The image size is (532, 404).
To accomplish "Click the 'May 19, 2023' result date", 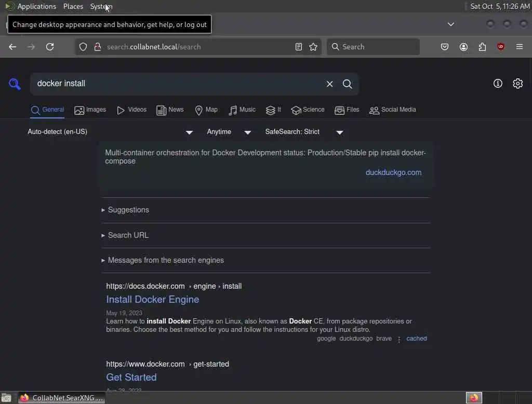I will (x=124, y=313).
